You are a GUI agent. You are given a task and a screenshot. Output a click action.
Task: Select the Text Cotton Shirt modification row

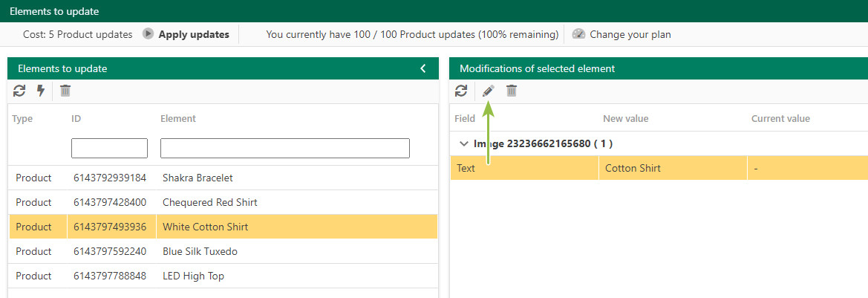click(x=659, y=168)
